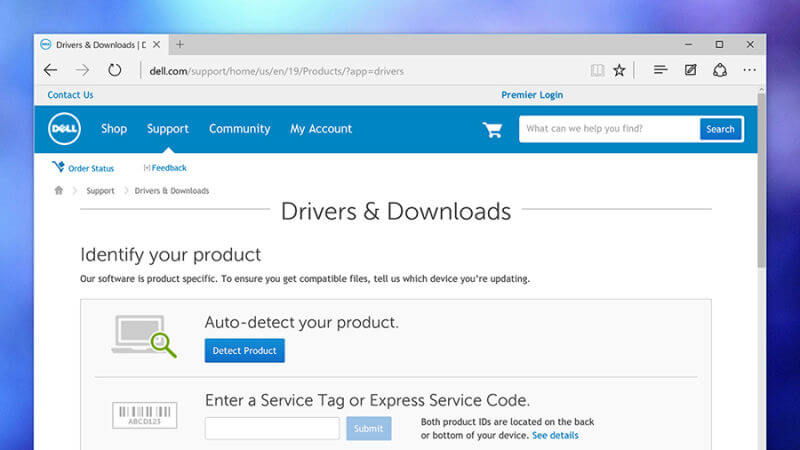This screenshot has height=450, width=800.
Task: Click the Service Tag input field
Action: click(x=272, y=428)
